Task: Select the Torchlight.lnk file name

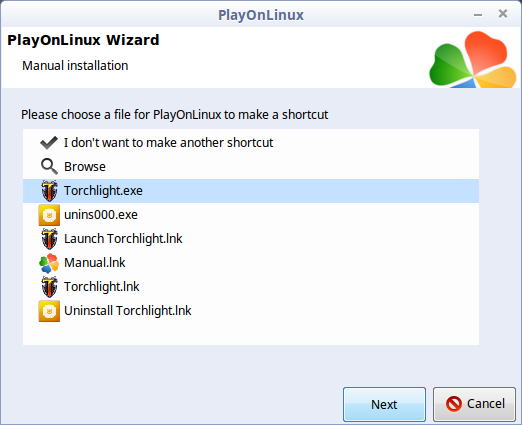Action: pos(102,287)
